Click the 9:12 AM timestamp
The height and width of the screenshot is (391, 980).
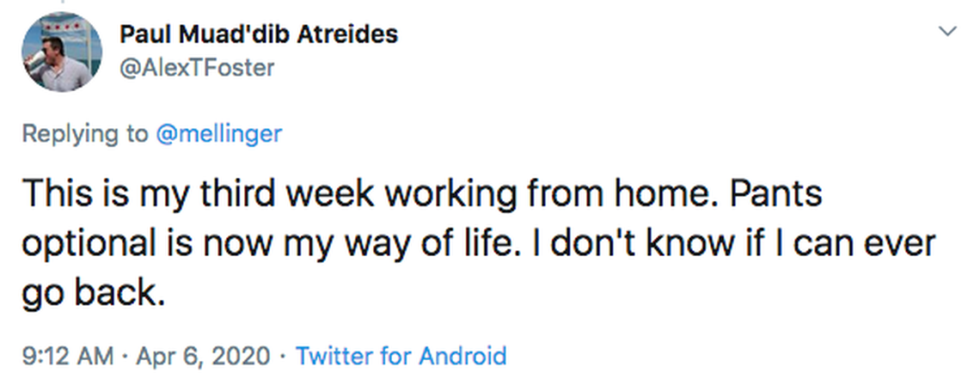(x=64, y=355)
